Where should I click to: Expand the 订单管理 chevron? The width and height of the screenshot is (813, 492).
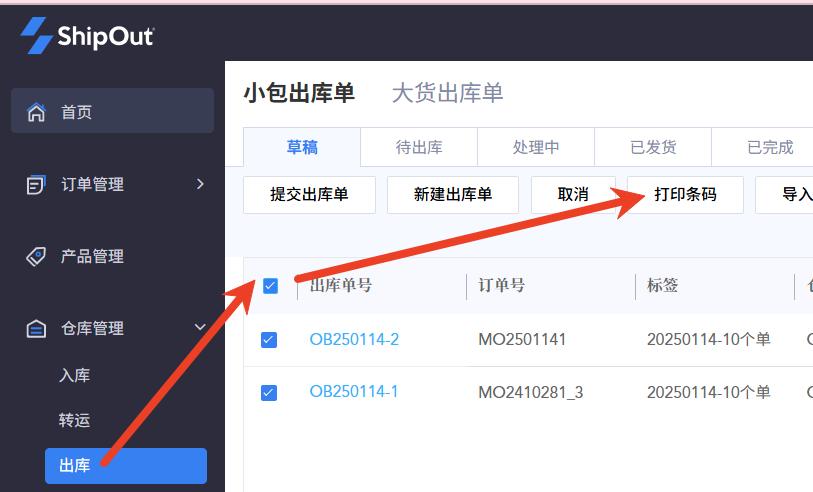pos(200,184)
